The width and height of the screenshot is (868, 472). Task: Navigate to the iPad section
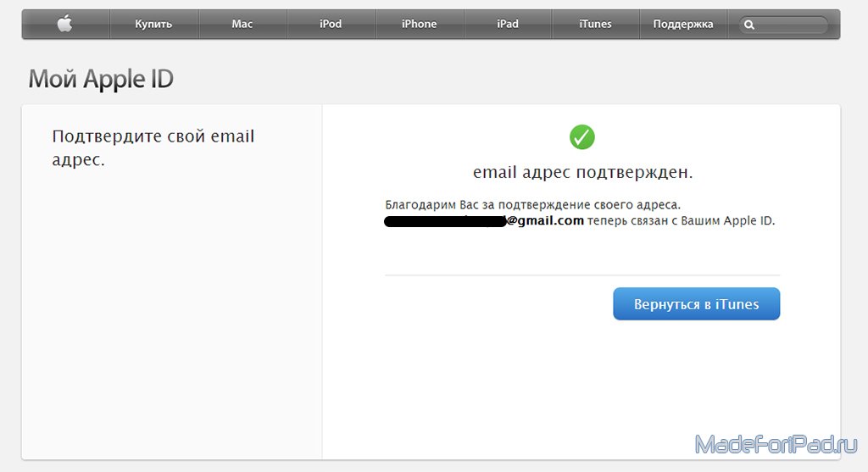point(508,25)
